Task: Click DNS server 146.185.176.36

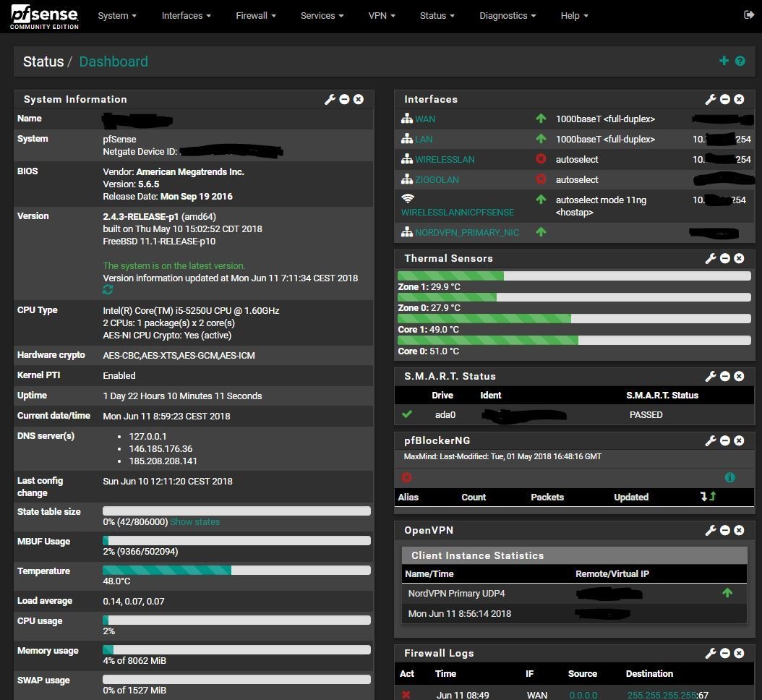Action: (x=160, y=448)
